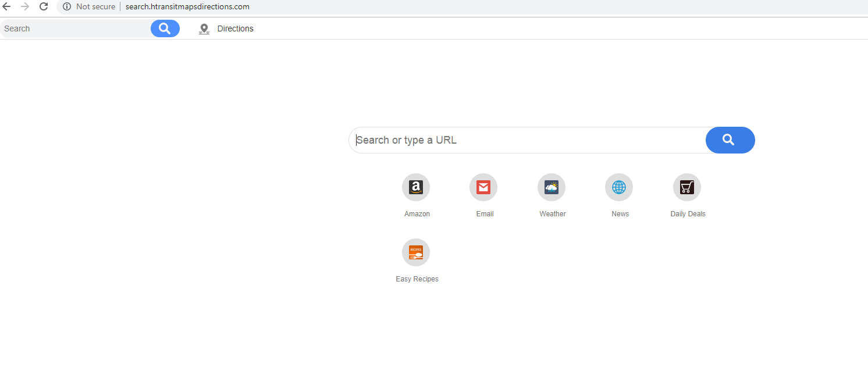Open the News globe icon
Image resolution: width=868 pixels, height=371 pixels.
(x=619, y=187)
